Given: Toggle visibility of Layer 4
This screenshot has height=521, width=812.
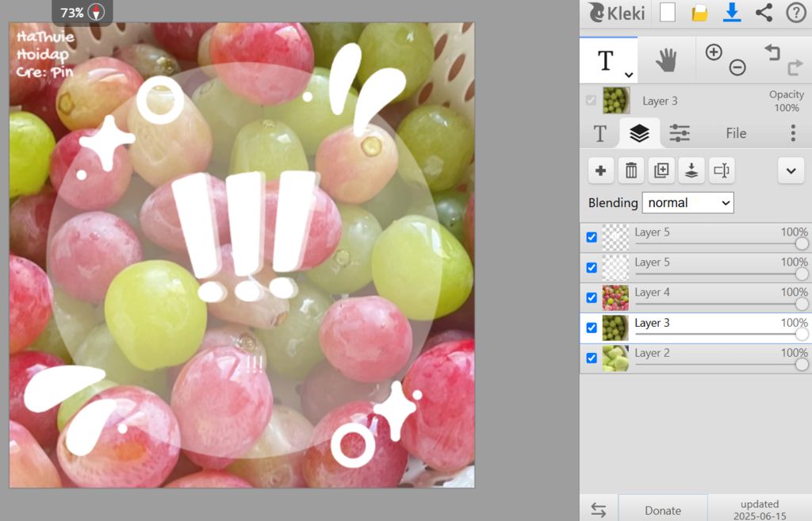Looking at the screenshot, I should pos(592,298).
